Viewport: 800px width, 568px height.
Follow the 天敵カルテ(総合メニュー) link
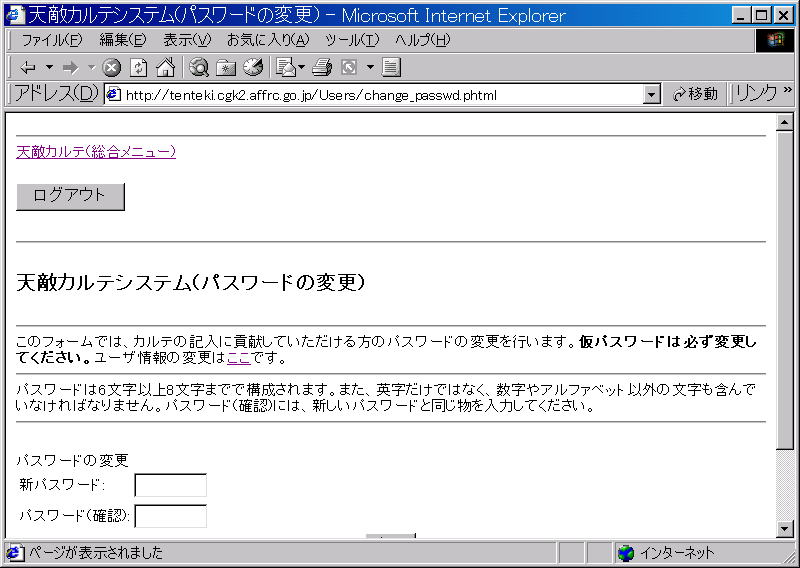(x=96, y=152)
